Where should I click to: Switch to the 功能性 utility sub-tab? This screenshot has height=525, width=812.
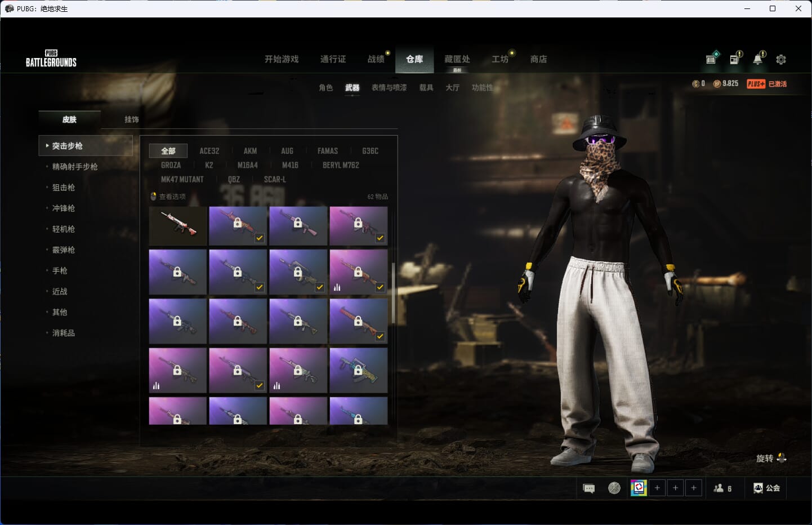click(482, 88)
